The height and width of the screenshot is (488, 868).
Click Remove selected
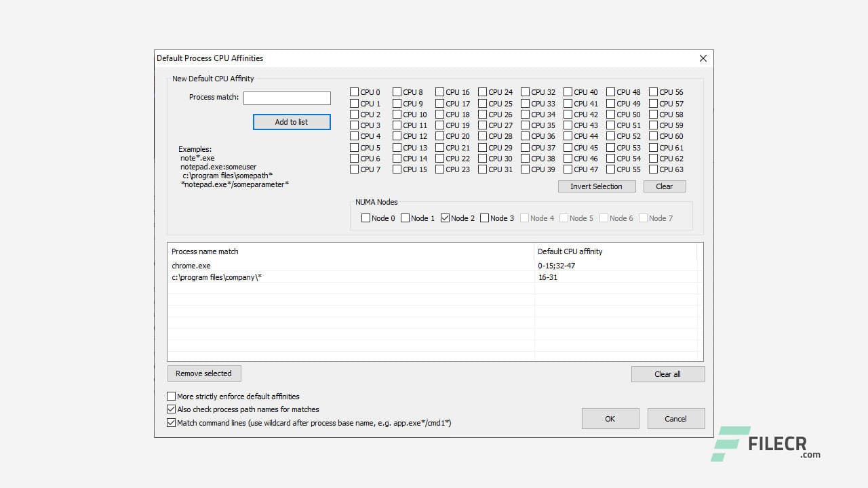click(x=203, y=373)
